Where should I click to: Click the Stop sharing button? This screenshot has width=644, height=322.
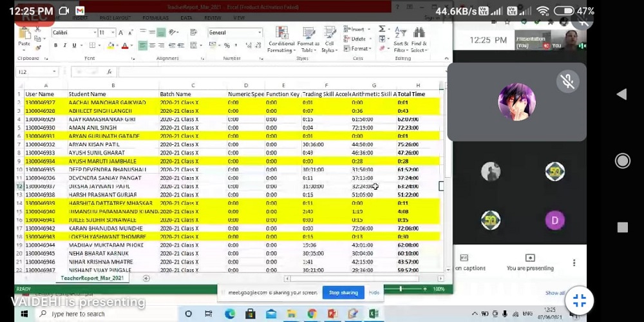pos(343,292)
